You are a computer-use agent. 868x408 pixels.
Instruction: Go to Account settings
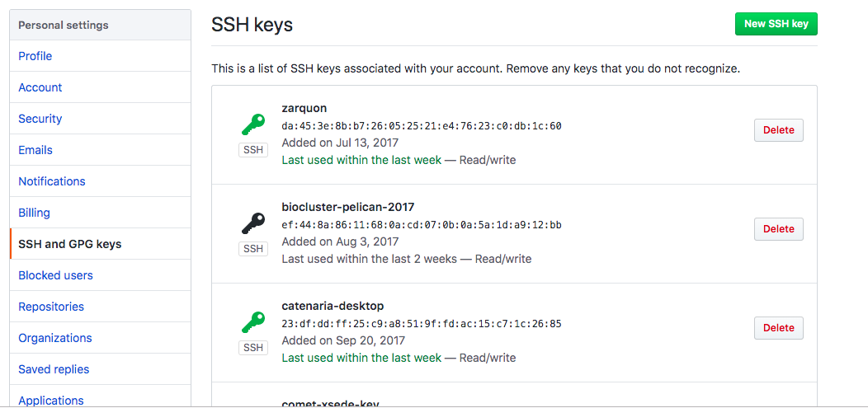pos(40,87)
